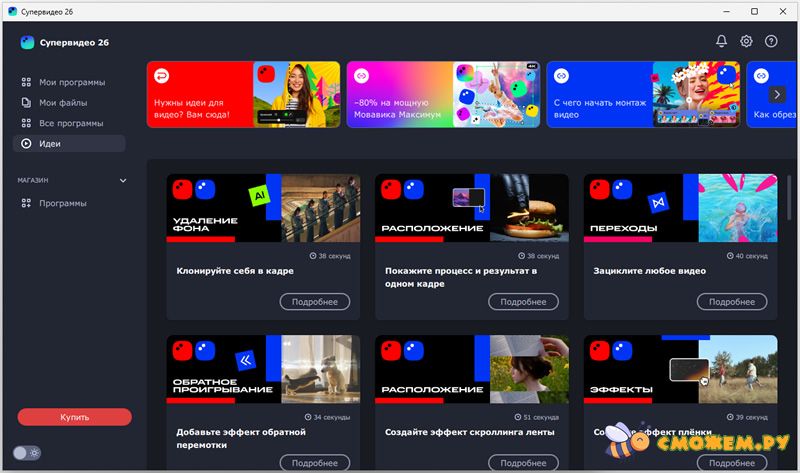800x473 pixels.
Task: Click Подробнее under Зациклите любое видео
Action: tap(732, 302)
